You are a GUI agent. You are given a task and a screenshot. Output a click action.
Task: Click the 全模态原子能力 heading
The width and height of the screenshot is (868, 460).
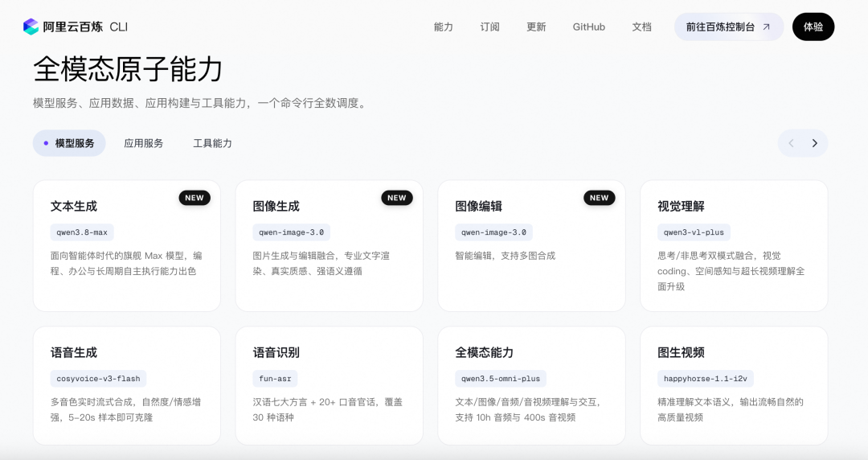[128, 69]
